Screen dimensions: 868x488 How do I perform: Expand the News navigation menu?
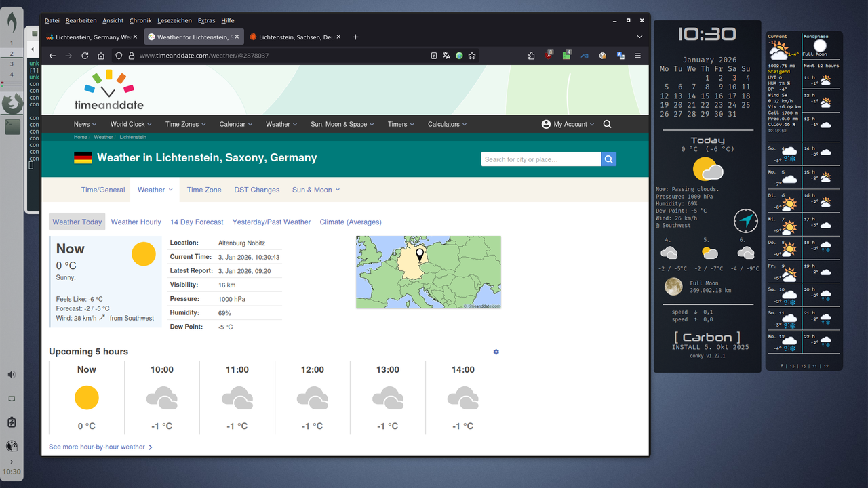(x=85, y=124)
